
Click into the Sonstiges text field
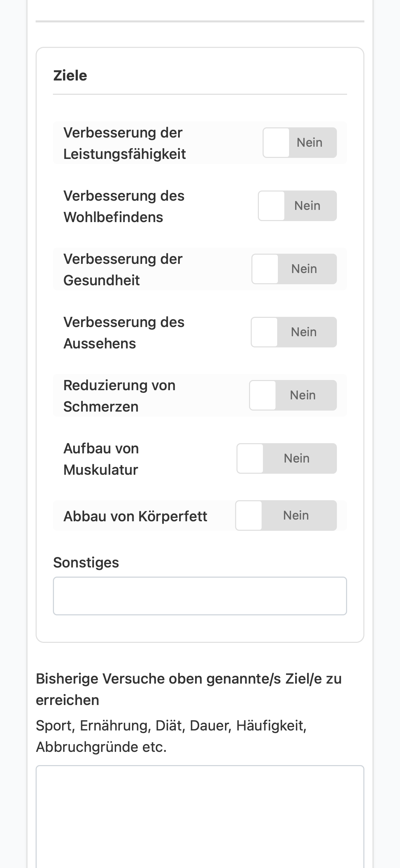click(x=200, y=596)
